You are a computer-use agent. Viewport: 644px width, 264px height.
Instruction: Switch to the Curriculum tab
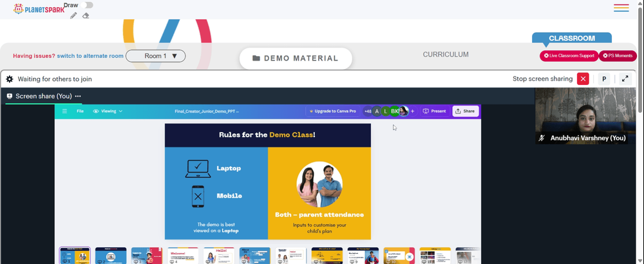pyautogui.click(x=446, y=55)
